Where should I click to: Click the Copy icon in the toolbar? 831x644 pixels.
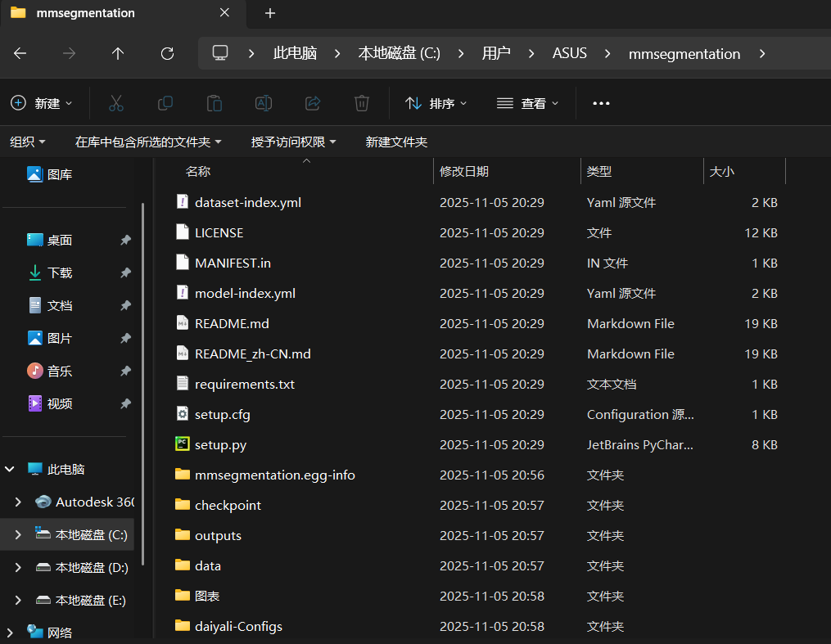[x=165, y=103]
